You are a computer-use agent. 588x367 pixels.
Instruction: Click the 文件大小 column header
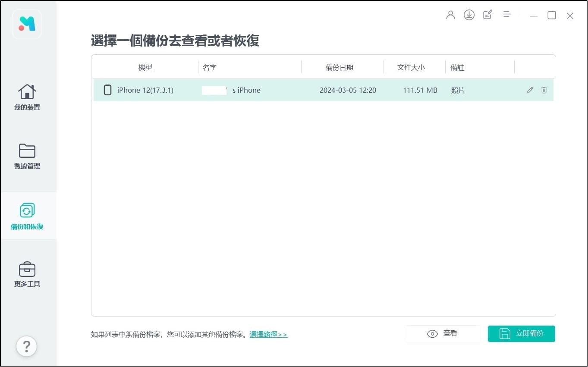click(x=411, y=67)
